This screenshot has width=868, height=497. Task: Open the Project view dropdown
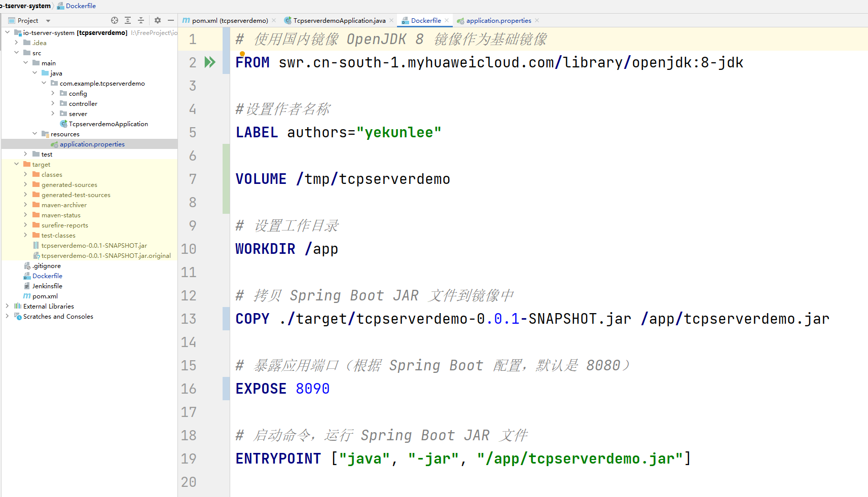[x=48, y=21]
